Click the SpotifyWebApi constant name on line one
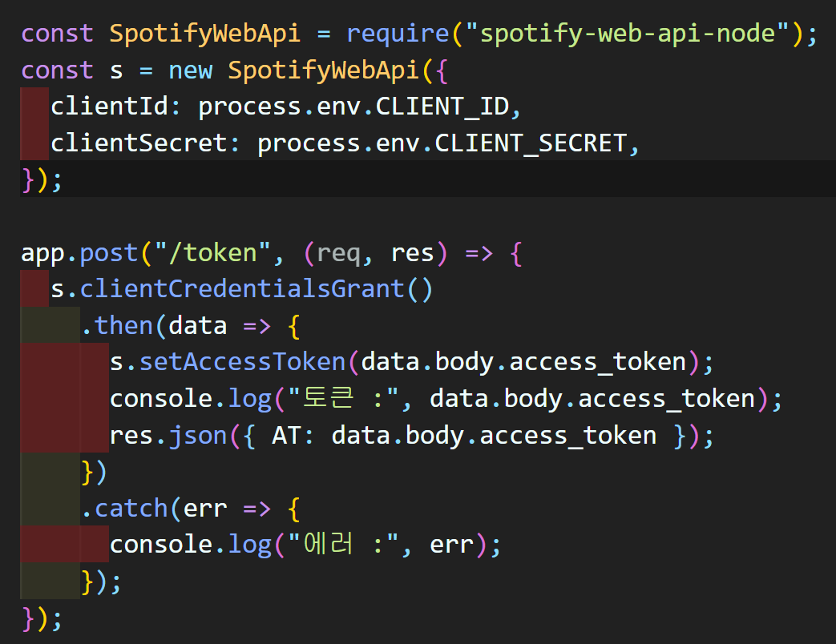 tap(204, 34)
